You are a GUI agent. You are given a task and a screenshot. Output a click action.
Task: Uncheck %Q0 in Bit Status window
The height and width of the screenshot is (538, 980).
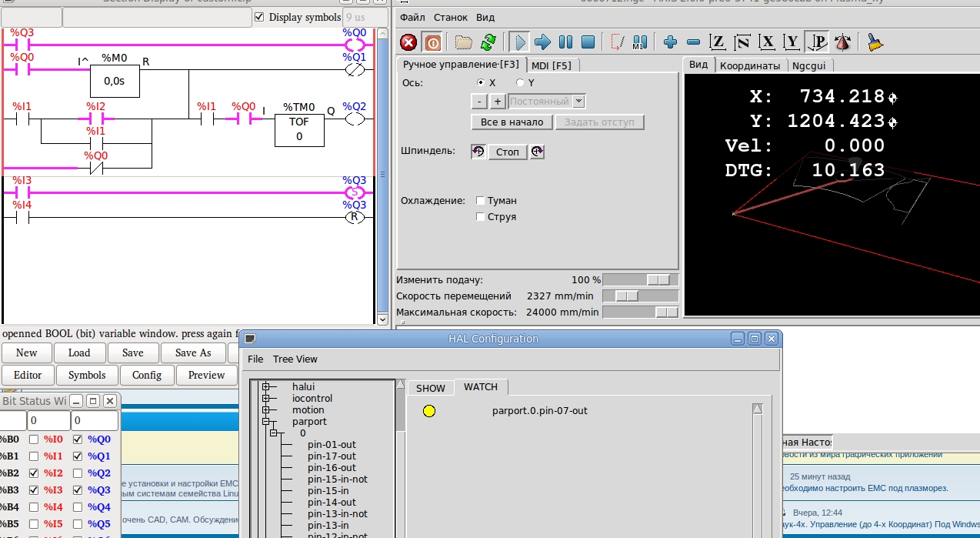click(78, 439)
